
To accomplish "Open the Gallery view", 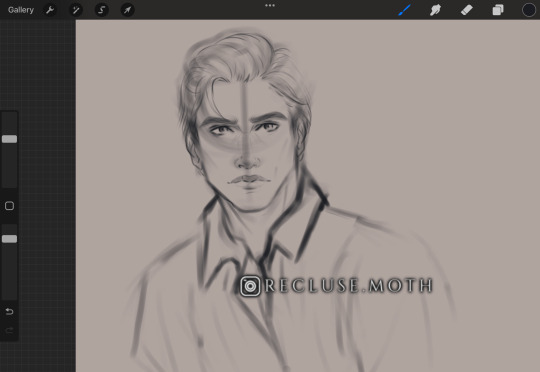I will pyautogui.click(x=21, y=10).
